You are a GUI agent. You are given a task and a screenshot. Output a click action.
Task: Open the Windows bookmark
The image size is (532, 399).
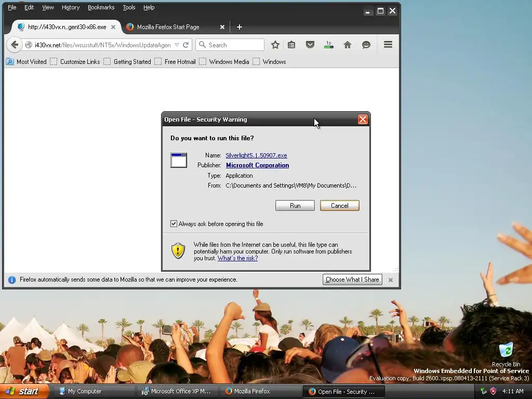pos(270,62)
